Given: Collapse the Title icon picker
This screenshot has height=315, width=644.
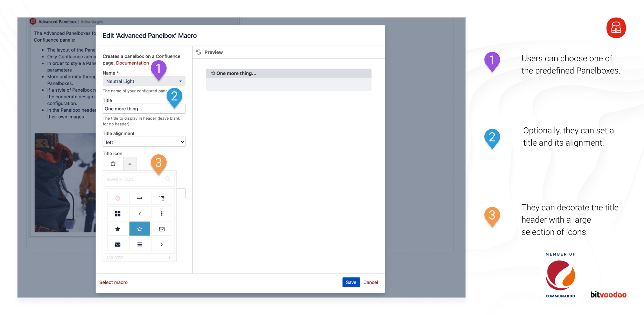Looking at the screenshot, I should coord(130,163).
